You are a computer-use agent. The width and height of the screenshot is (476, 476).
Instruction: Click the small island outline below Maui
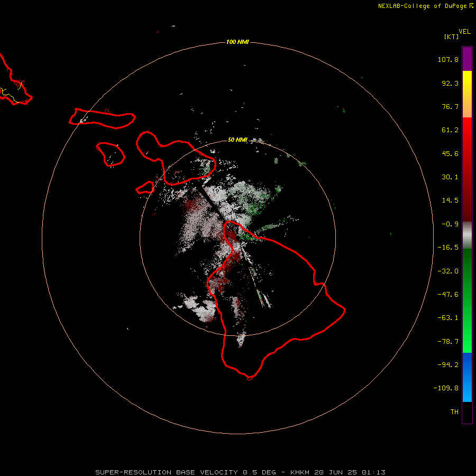145,188
